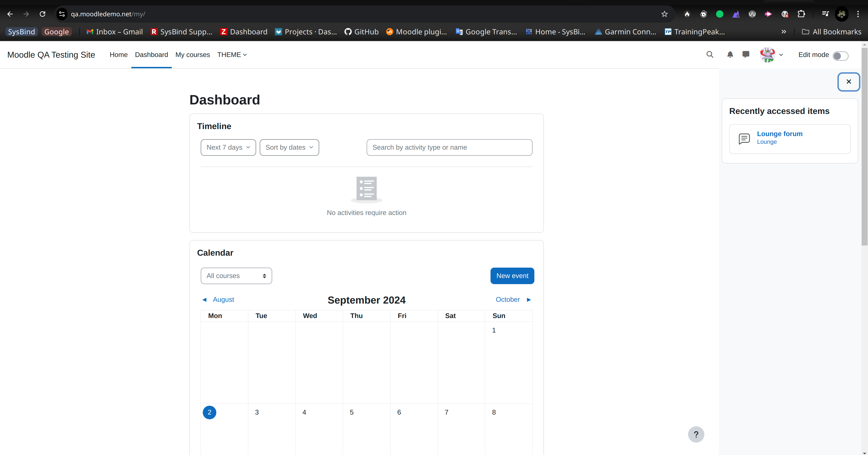
Task: Click the help question mark button
Action: point(696,434)
